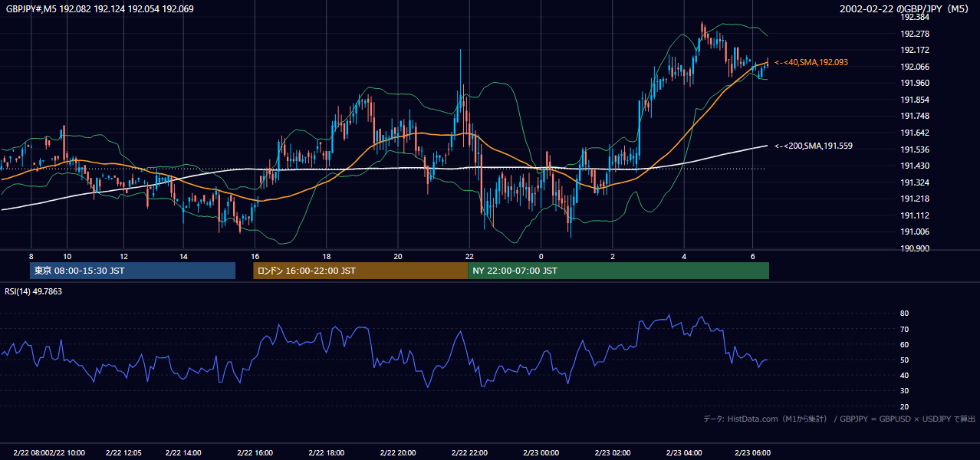This screenshot has height=460, width=980.
Task: Select the 40 SMA 192.093 orange label
Action: click(811, 62)
